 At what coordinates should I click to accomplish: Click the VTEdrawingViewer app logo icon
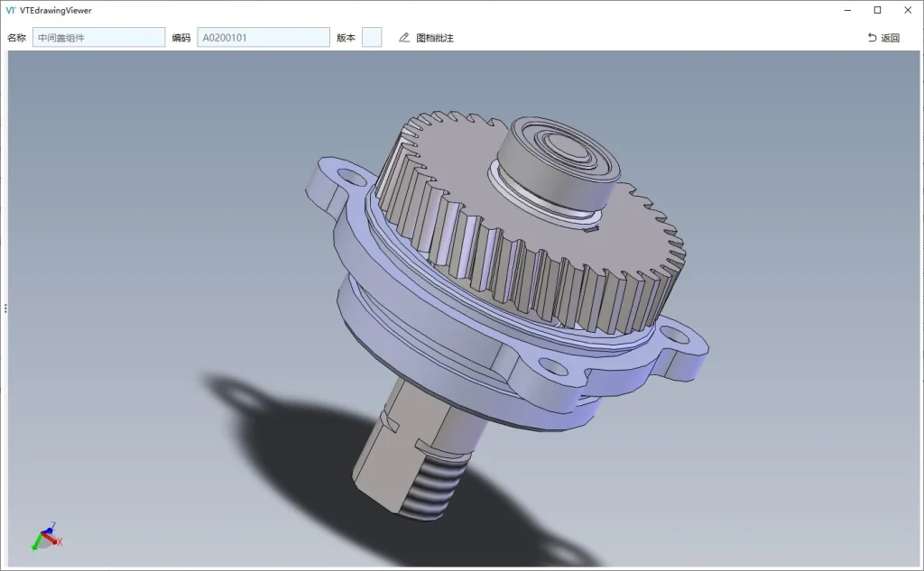(x=11, y=10)
